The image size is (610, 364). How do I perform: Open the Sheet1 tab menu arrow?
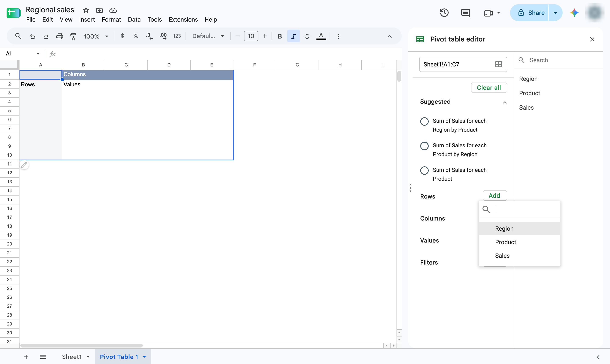click(88, 357)
